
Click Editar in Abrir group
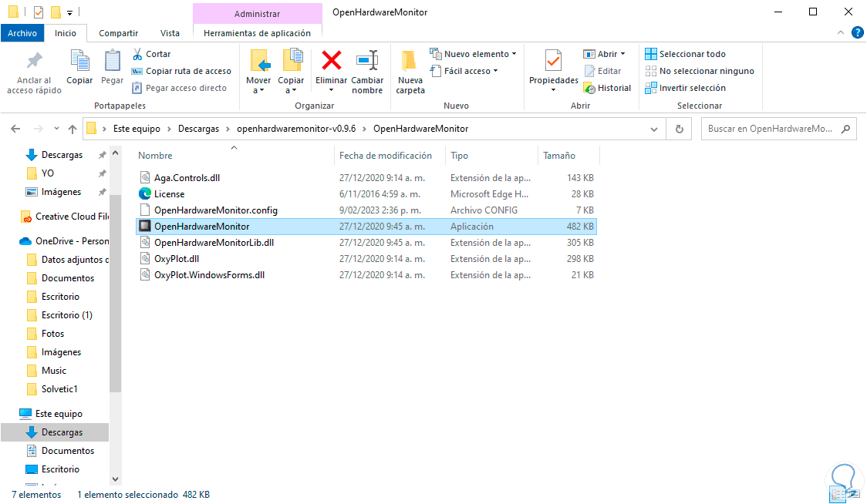click(x=602, y=71)
